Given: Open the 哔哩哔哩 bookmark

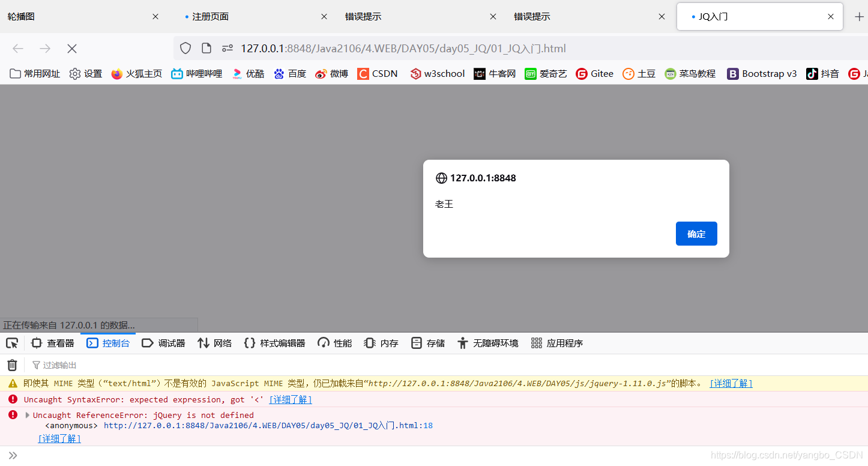Looking at the screenshot, I should (196, 74).
